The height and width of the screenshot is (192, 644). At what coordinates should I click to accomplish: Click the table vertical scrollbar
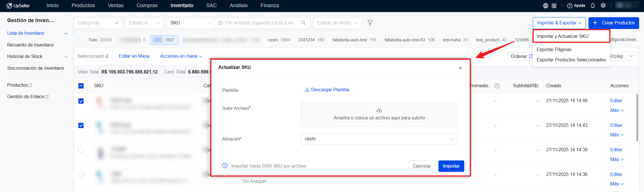point(637,118)
